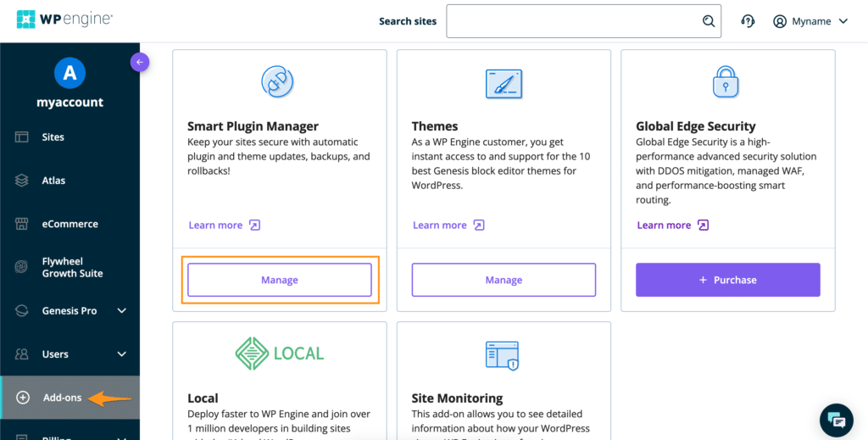
Task: Click the search magnifier icon
Action: [x=709, y=21]
